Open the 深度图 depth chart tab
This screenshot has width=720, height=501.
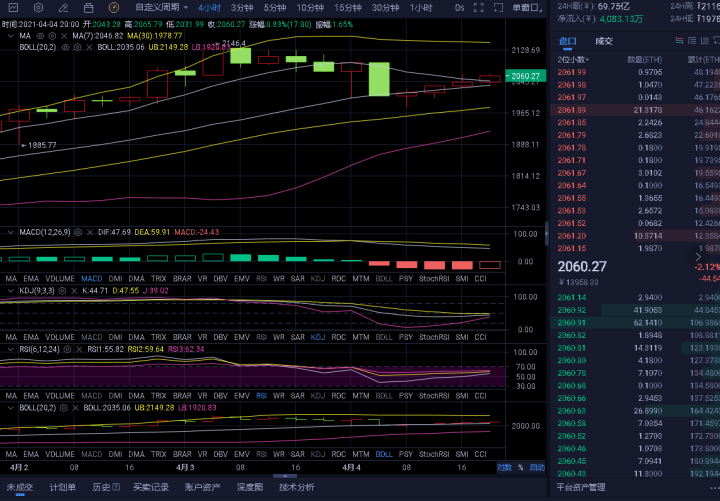pos(249,487)
